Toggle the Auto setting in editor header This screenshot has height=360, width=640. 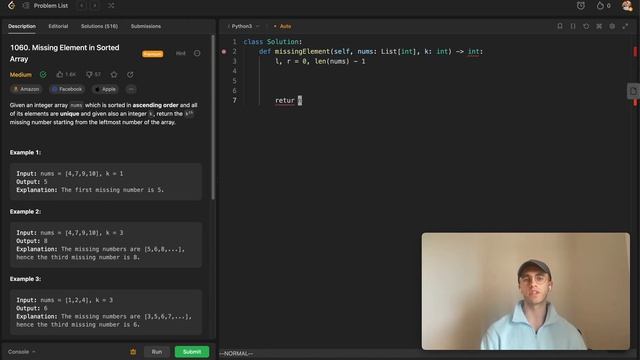pos(283,26)
